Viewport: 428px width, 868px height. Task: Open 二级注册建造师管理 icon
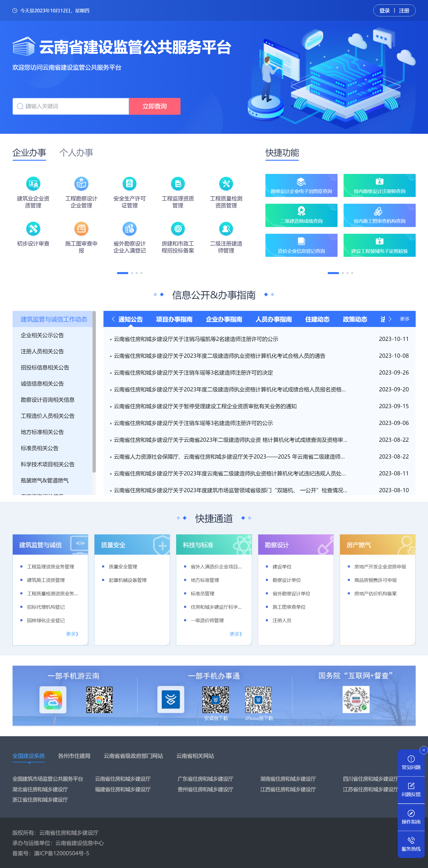[226, 229]
